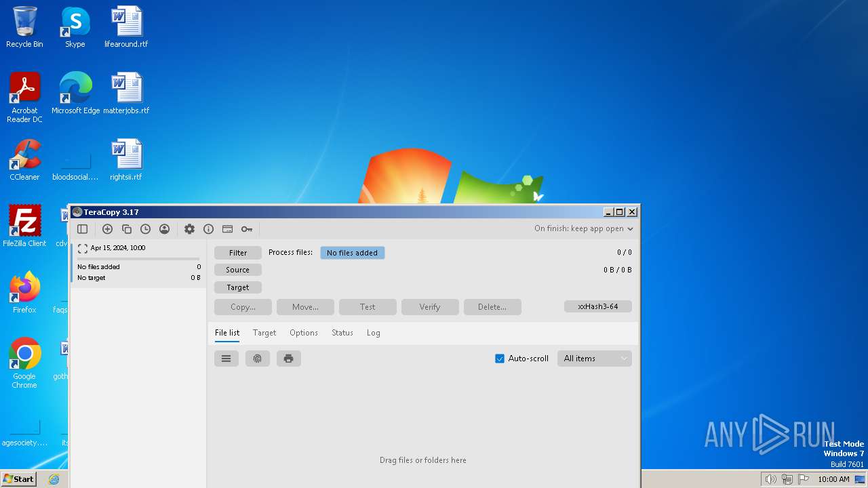Click the add new job plus icon
The height and width of the screenshot is (488, 868).
[x=107, y=229]
